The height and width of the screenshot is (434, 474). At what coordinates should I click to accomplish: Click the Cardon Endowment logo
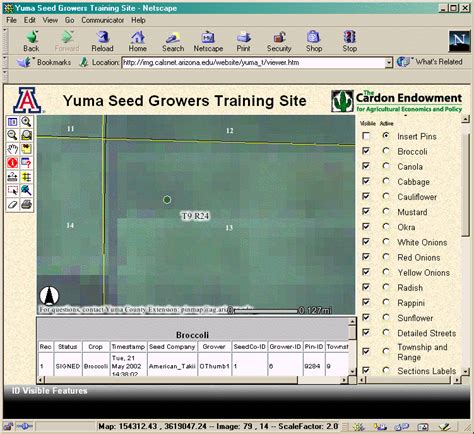click(x=397, y=101)
